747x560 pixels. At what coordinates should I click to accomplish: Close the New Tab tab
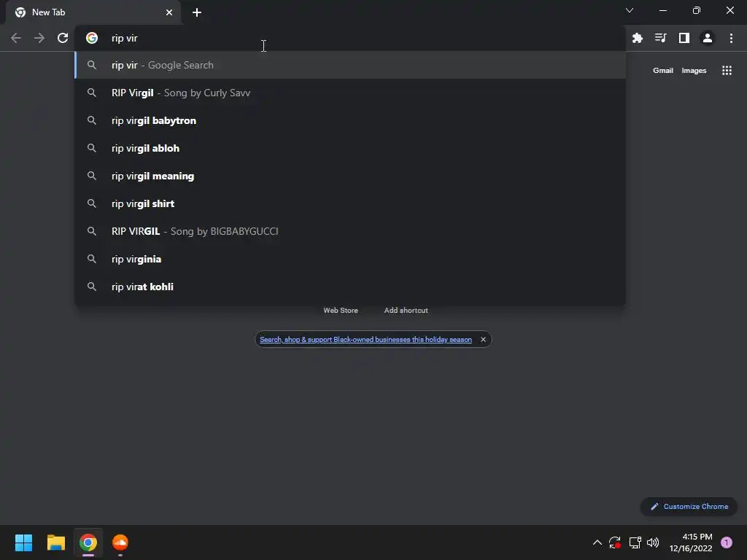point(169,12)
